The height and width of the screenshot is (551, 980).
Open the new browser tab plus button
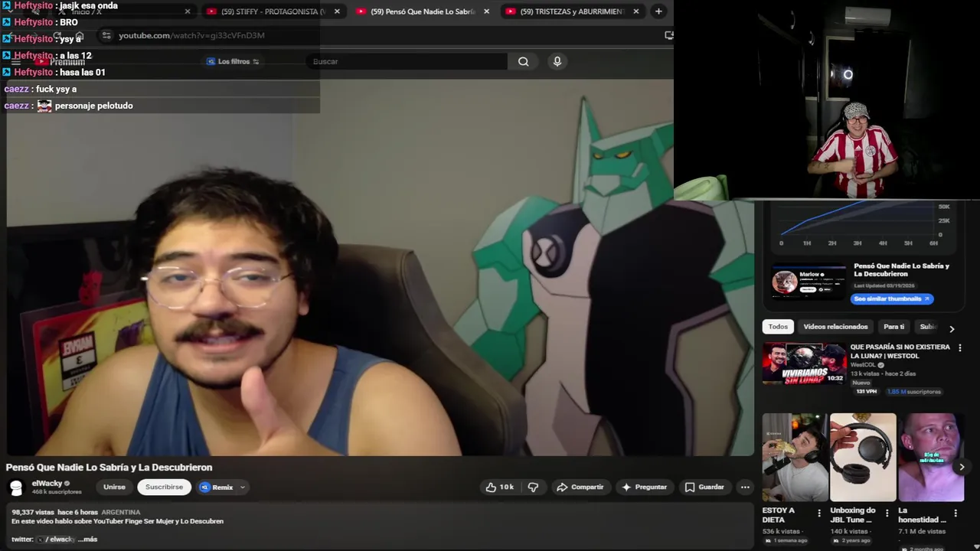[x=658, y=11]
